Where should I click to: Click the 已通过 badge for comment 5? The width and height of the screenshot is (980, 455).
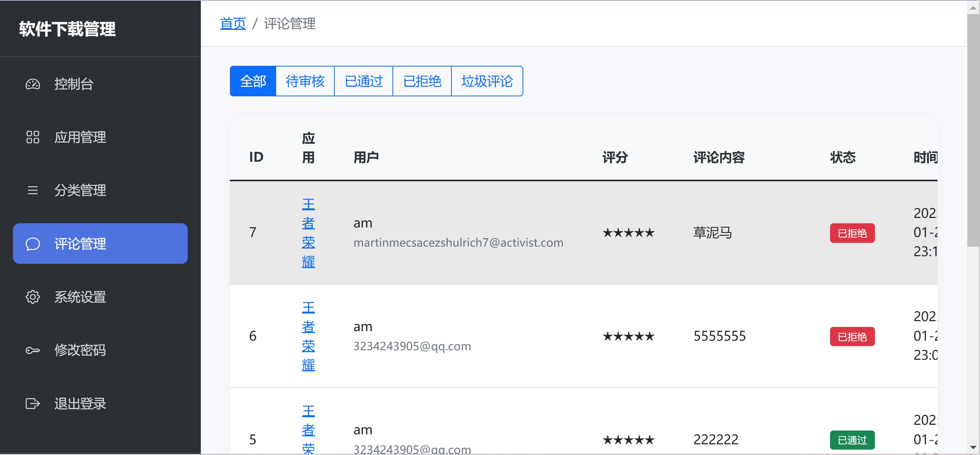coord(852,440)
